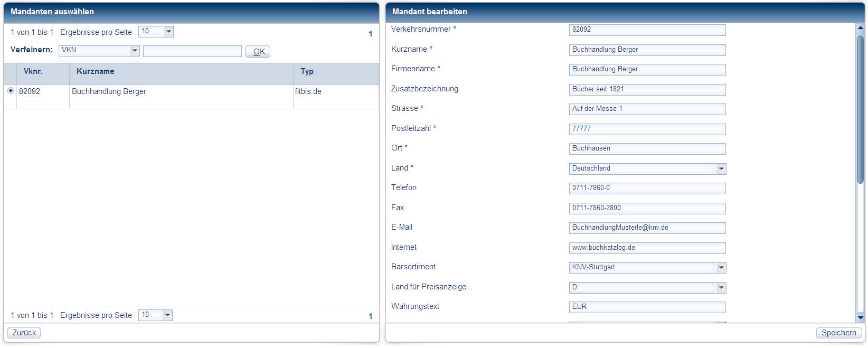The height and width of the screenshot is (348, 868).
Task: Click the Telefon input field
Action: click(647, 189)
